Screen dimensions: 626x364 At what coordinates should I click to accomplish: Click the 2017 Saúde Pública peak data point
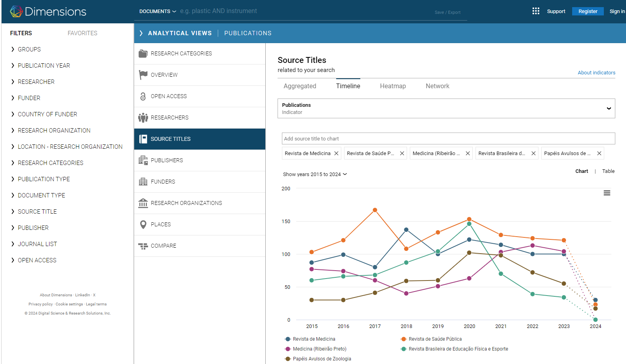pyautogui.click(x=375, y=210)
